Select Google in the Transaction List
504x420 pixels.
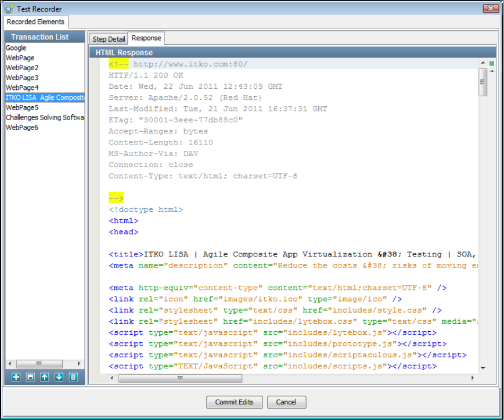(45, 48)
